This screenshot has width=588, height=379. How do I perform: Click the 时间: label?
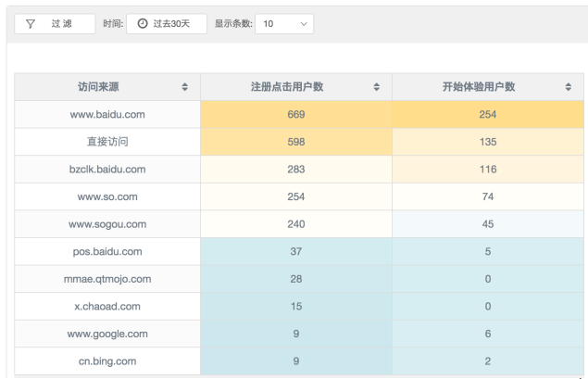[113, 24]
